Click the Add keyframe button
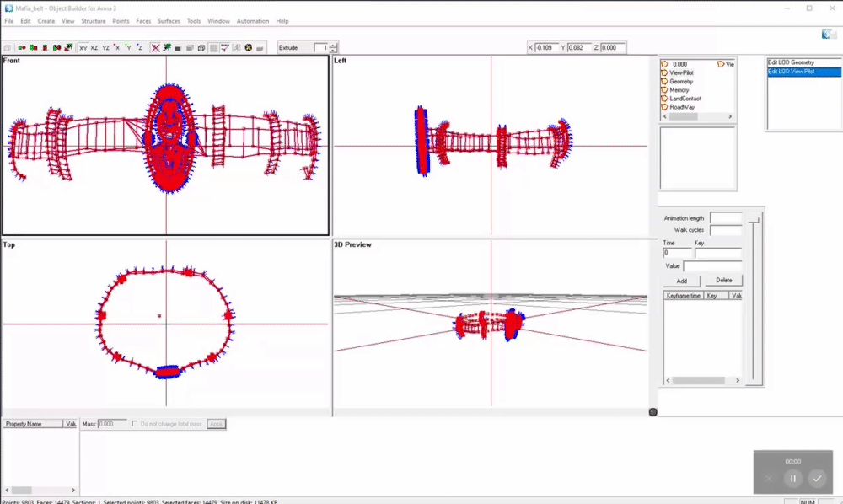Screen dimensions: 843x504 pos(682,281)
